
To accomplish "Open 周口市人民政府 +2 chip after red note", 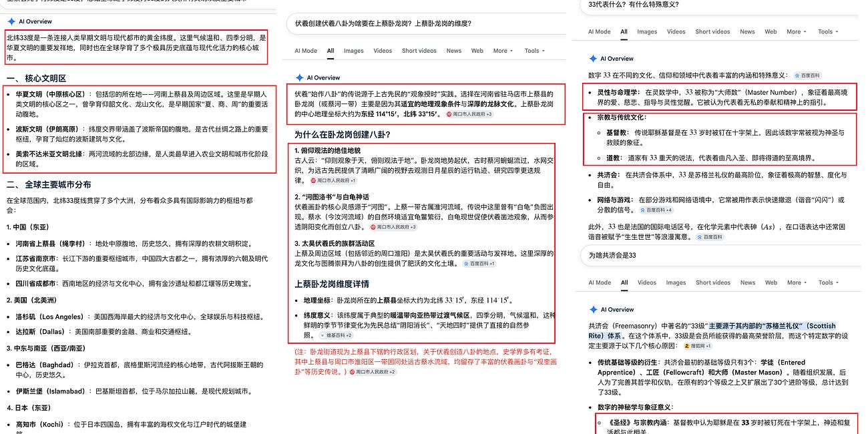I will point(372,372).
